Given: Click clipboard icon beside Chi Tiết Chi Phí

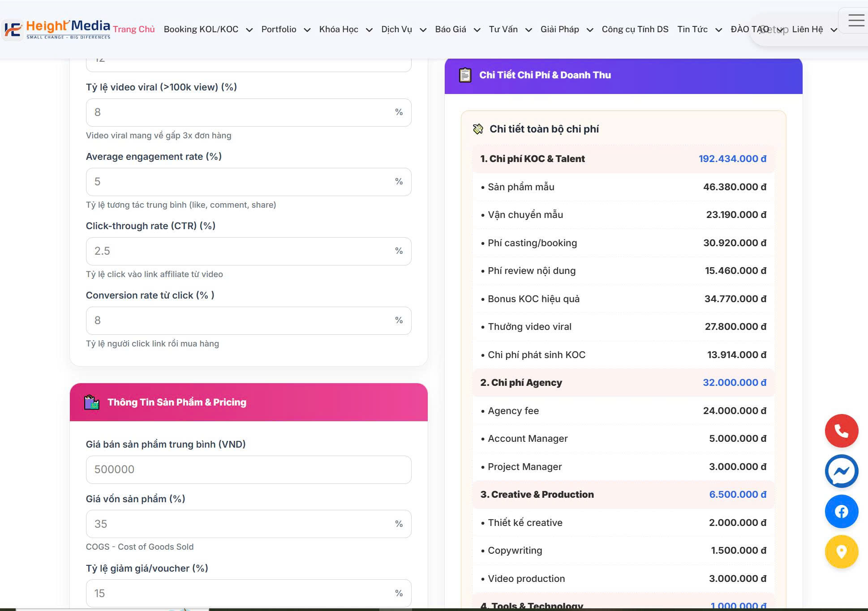Looking at the screenshot, I should pos(465,75).
